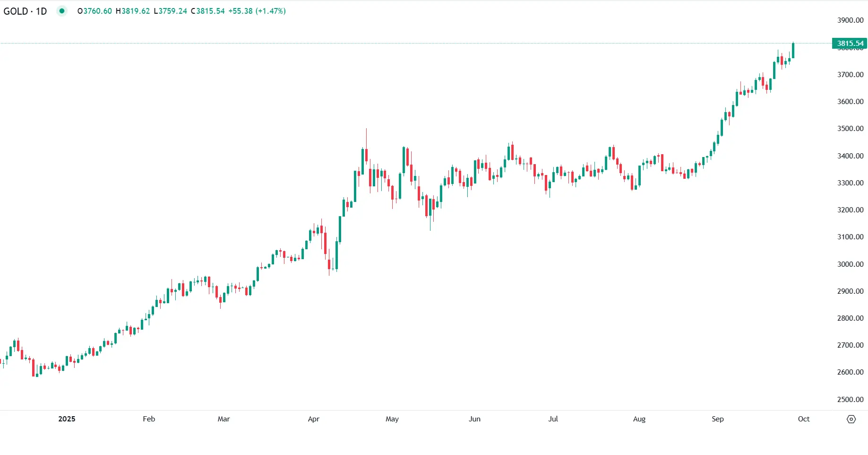Click the green market status dot
This screenshot has width=868, height=455.
[x=62, y=11]
